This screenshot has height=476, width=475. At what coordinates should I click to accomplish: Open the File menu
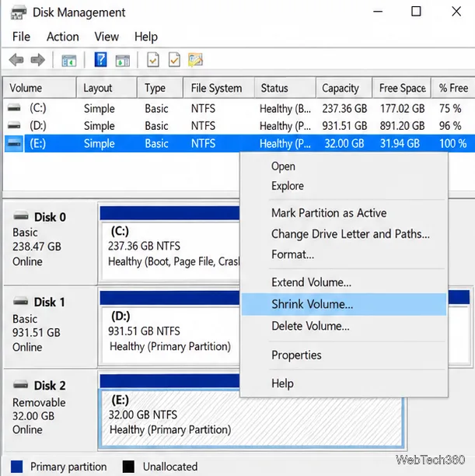pyautogui.click(x=21, y=37)
